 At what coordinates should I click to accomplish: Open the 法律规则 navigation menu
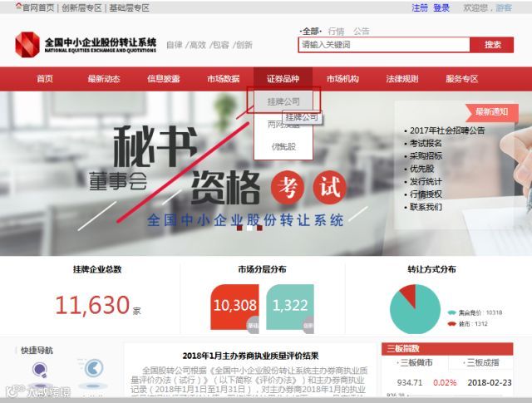pos(402,79)
